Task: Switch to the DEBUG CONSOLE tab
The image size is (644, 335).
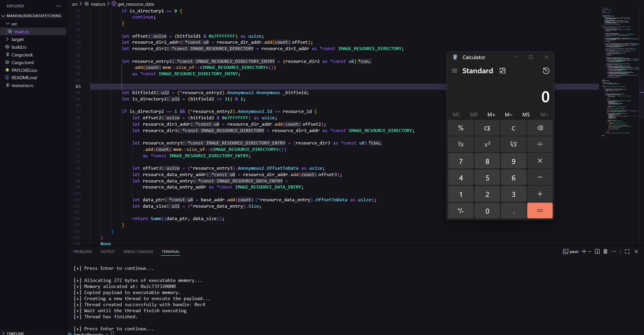Action: pyautogui.click(x=138, y=252)
